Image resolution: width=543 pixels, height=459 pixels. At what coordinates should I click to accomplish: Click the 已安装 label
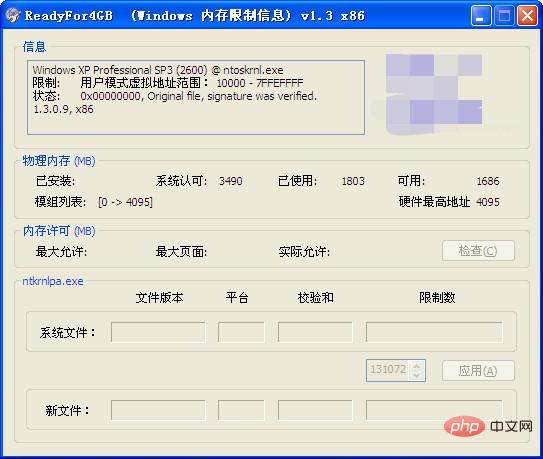point(56,181)
